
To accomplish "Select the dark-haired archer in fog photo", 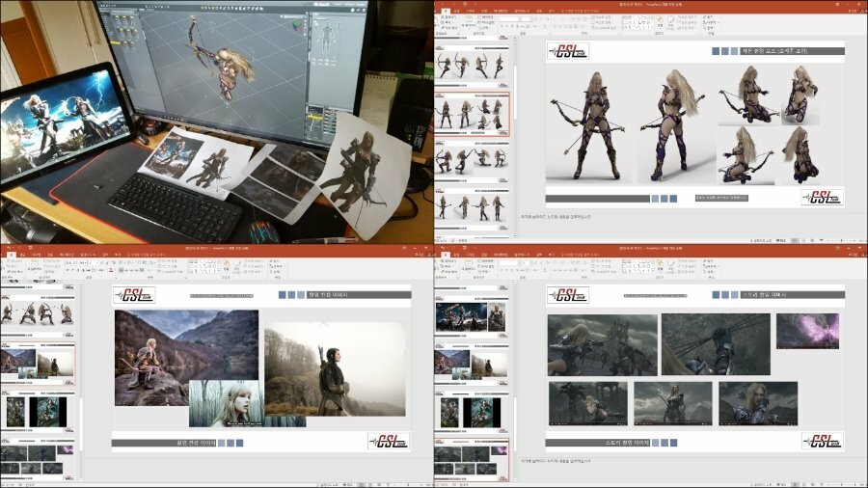I will tap(335, 369).
